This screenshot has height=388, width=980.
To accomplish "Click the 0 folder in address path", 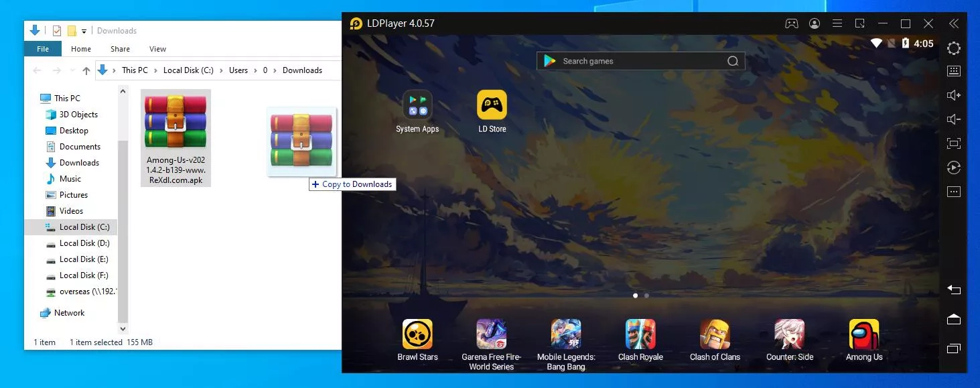I will pos(265,70).
